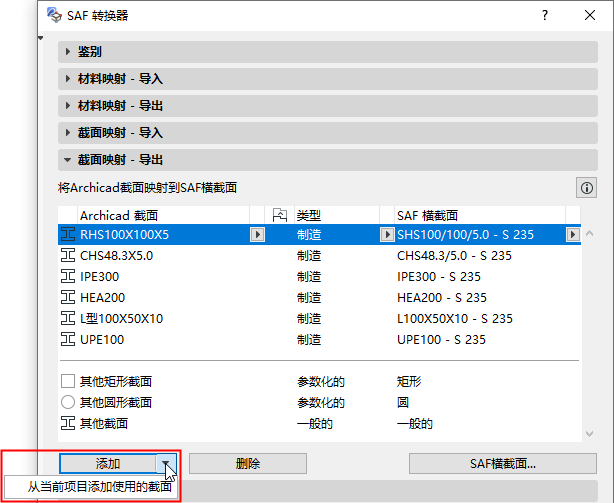Click the rectangle icon of 其他矩形截面 row

click(x=68, y=381)
